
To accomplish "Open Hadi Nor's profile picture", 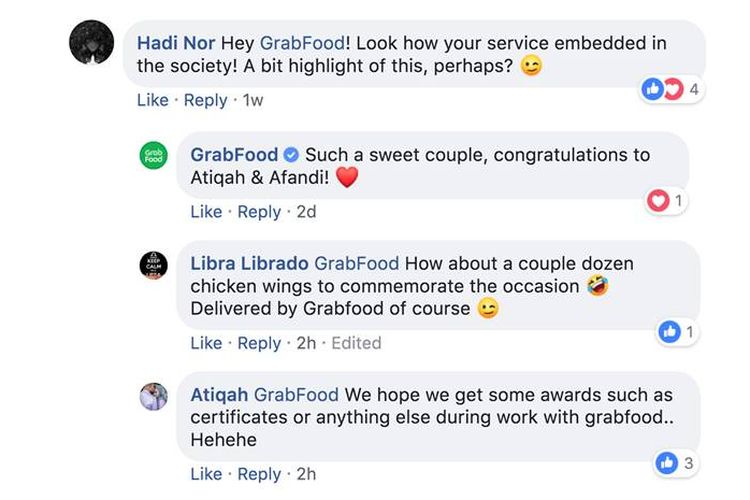I will pyautogui.click(x=90, y=42).
